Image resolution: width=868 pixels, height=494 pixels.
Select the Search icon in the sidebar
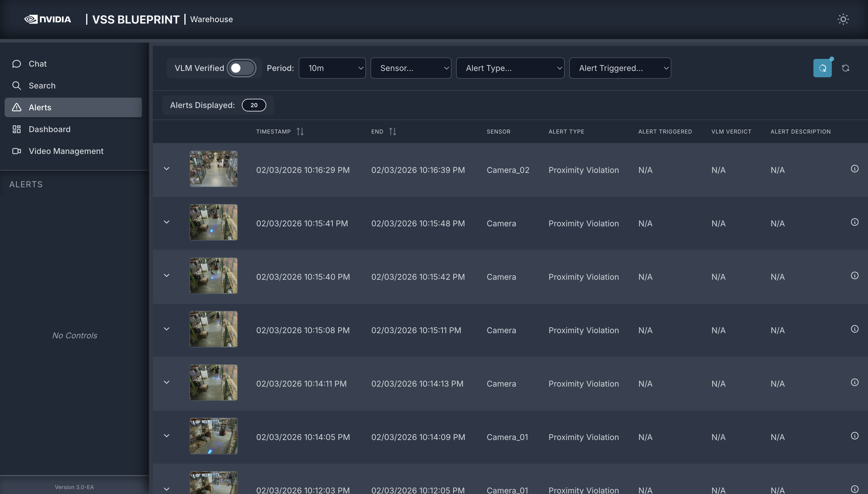[x=17, y=86]
